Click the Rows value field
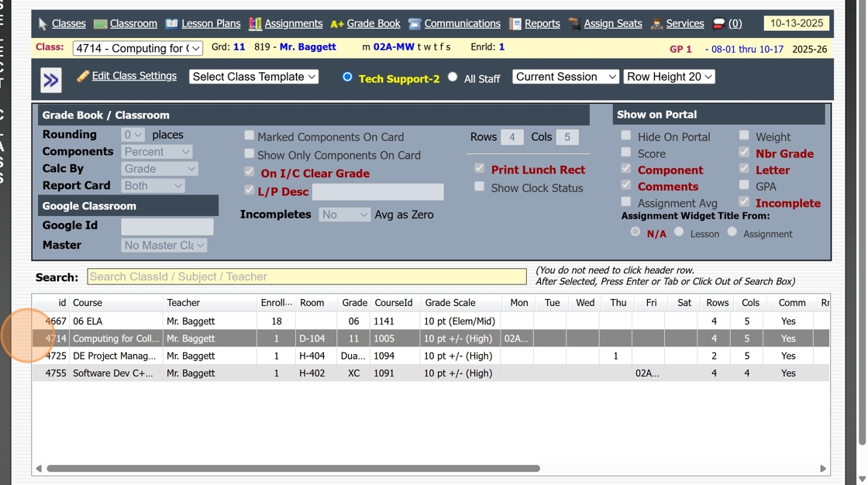This screenshot has height=485, width=868. pyautogui.click(x=512, y=137)
